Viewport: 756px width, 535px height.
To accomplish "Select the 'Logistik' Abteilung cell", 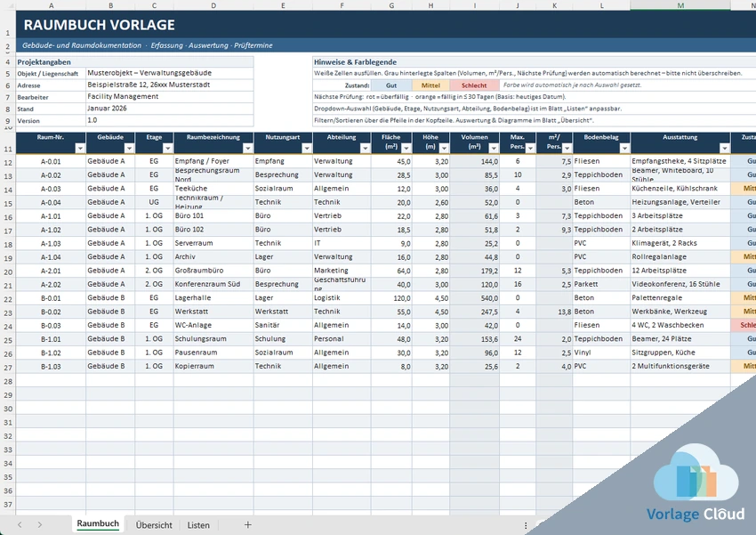I will 342,298.
